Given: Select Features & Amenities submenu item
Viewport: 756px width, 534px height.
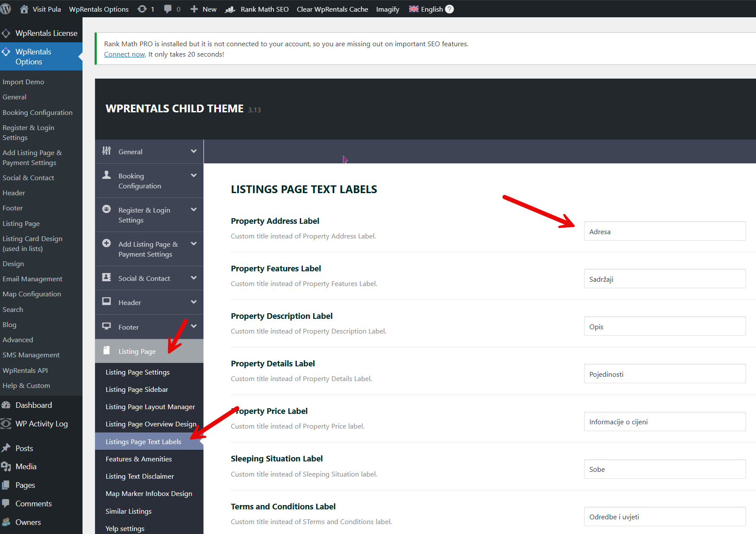Looking at the screenshot, I should [x=139, y=459].
